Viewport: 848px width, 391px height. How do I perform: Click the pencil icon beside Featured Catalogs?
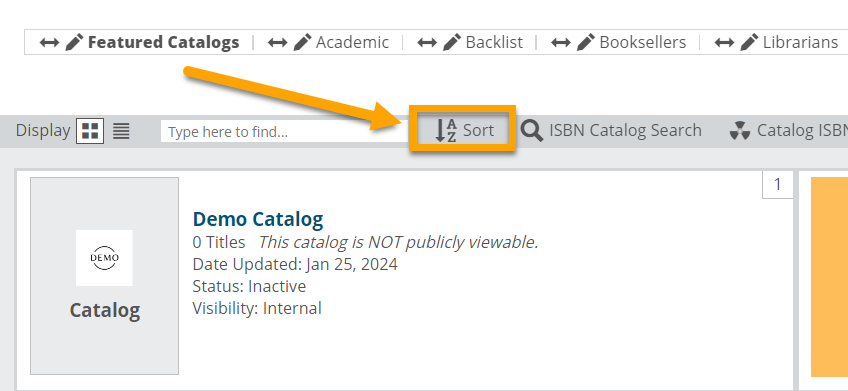[74, 42]
